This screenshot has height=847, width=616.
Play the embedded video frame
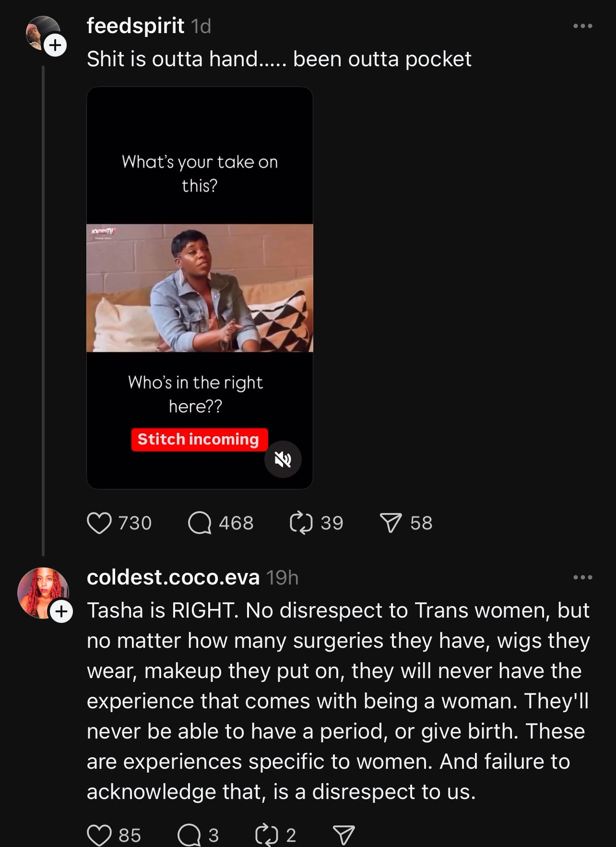click(200, 288)
